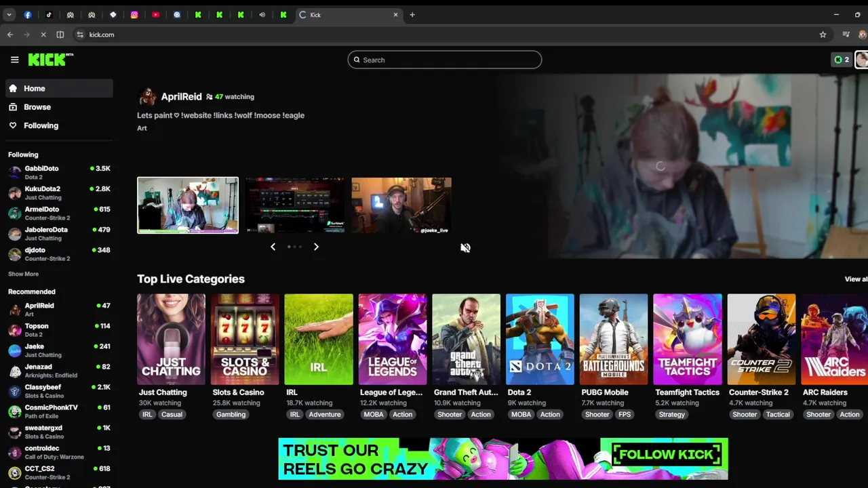Open CosmicPhonkTV recommended channel
This screenshot has height=488, width=868.
58,411
